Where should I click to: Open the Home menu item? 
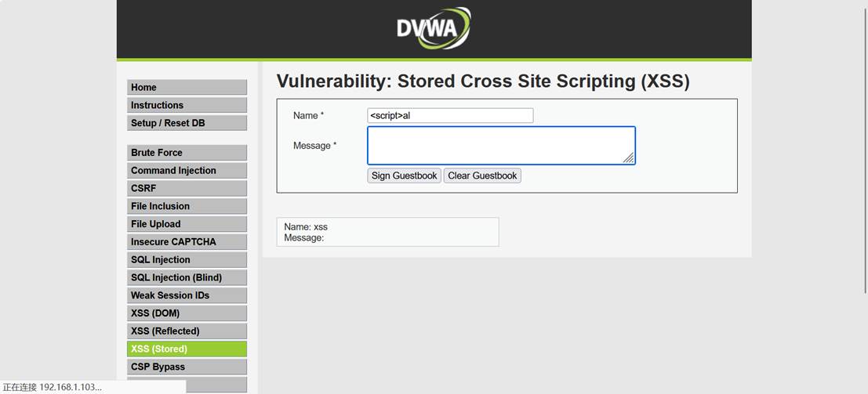point(187,88)
